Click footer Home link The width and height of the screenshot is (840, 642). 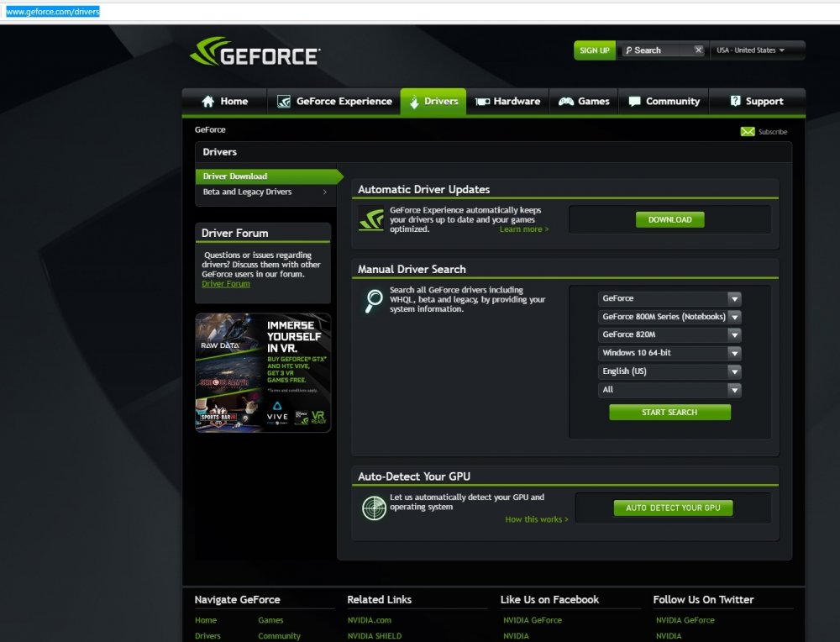206,620
